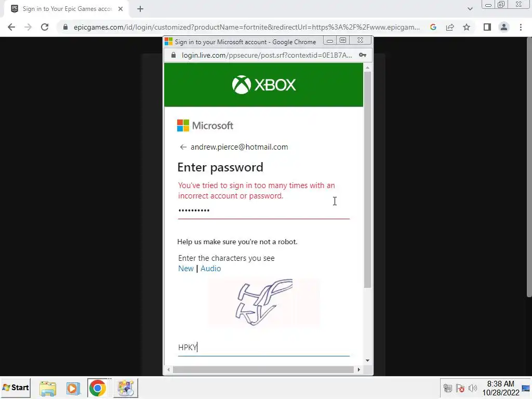Click the login.live.com URL in popup

click(x=267, y=55)
